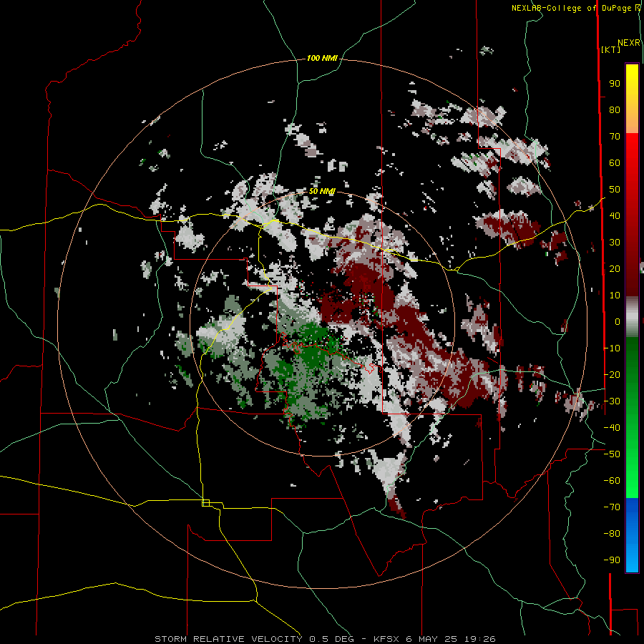Click the KFSX station identifier in the caption
The image size is (644, 644).
click(x=387, y=639)
